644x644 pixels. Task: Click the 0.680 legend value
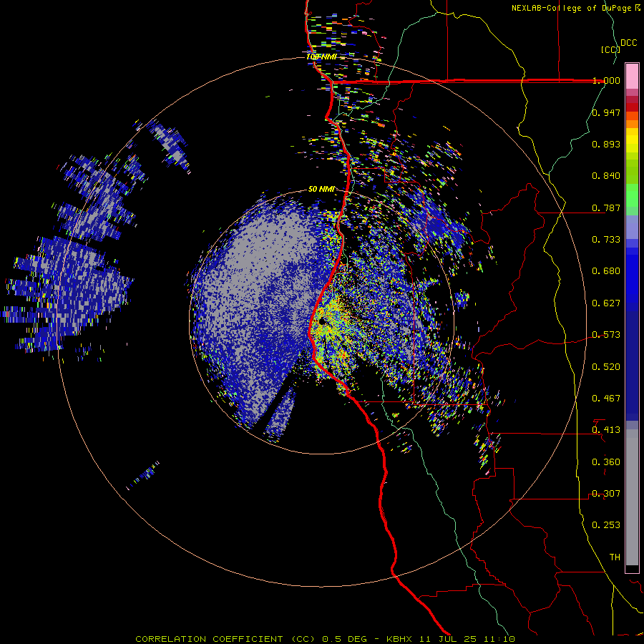(x=606, y=271)
